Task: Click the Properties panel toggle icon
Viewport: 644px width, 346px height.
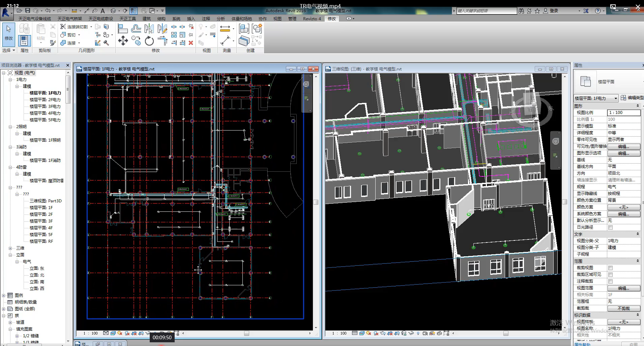Action: (x=24, y=40)
